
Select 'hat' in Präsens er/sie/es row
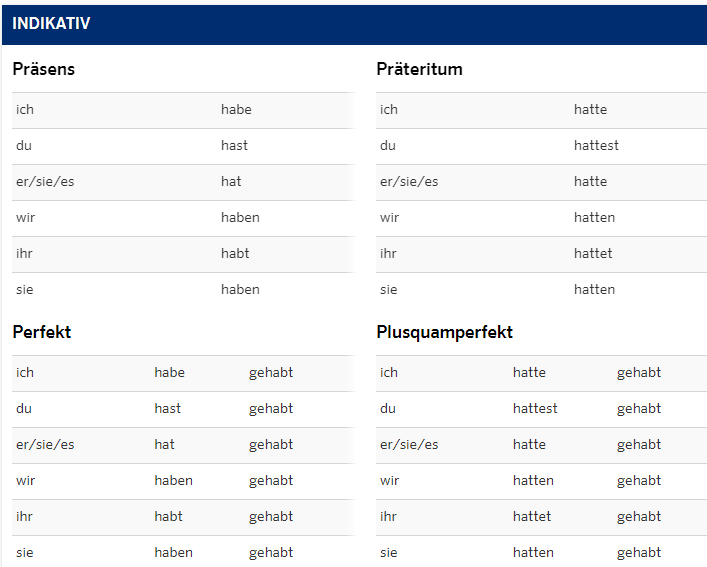[x=231, y=182]
